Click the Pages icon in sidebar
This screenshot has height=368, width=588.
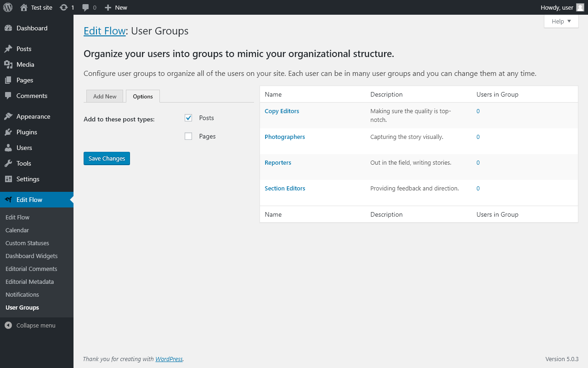[x=8, y=80]
